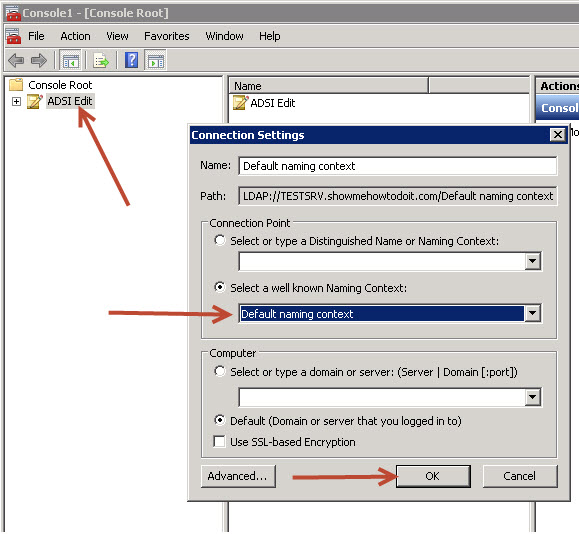Image resolution: width=579 pixels, height=534 pixels.
Task: Click the OK button
Action: point(433,476)
